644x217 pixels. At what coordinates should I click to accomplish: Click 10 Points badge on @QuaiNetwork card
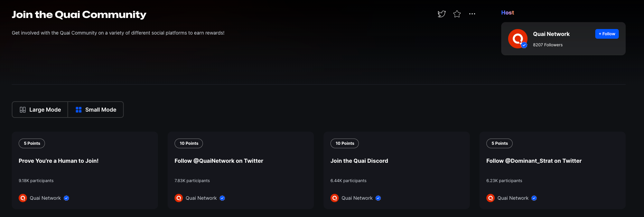tap(189, 143)
